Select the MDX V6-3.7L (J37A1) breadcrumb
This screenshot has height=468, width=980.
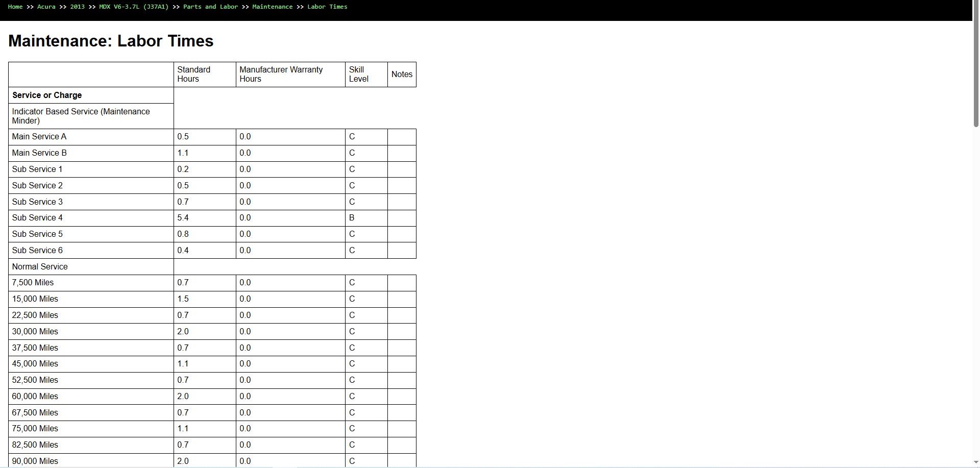pos(134,7)
